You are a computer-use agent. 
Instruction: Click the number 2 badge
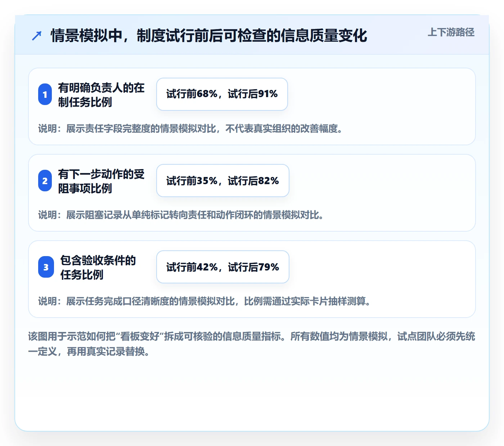[45, 181]
